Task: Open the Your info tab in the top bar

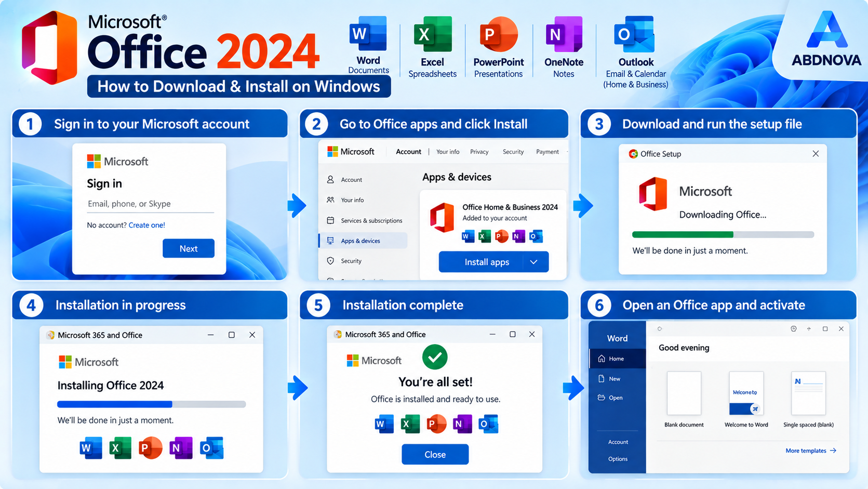Action: click(448, 152)
